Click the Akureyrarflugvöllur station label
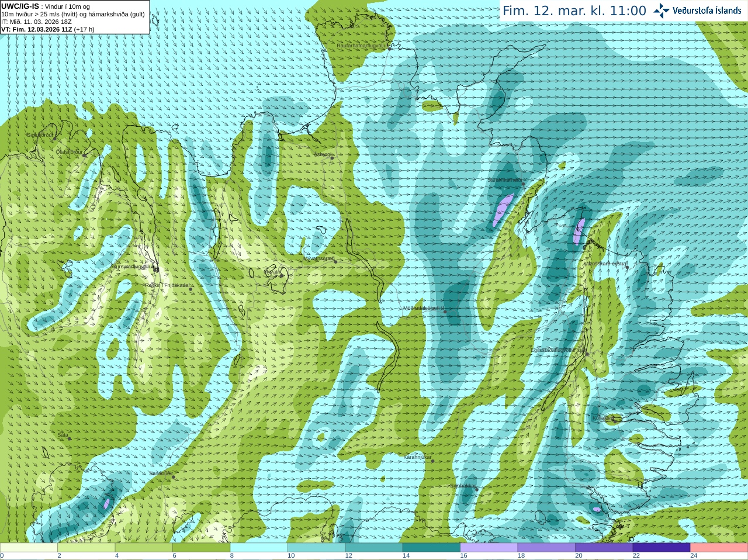Screen dimensions: 748x560 pyautogui.click(x=133, y=266)
